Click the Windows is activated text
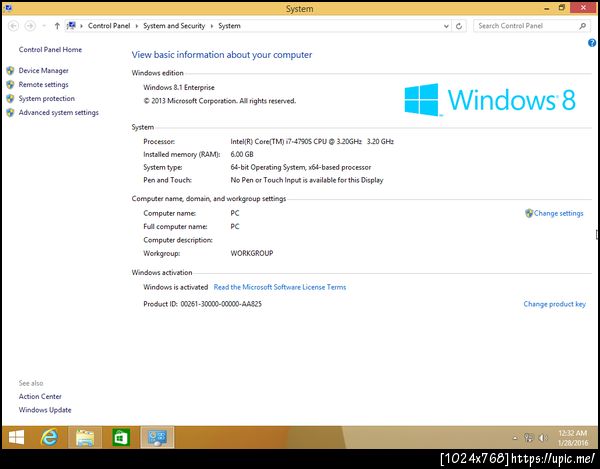 176,287
